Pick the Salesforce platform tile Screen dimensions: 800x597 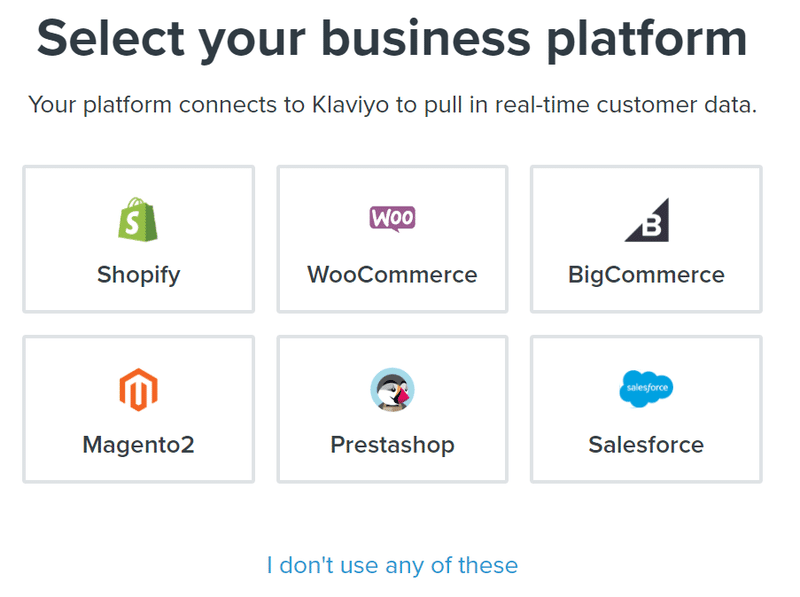click(x=646, y=409)
